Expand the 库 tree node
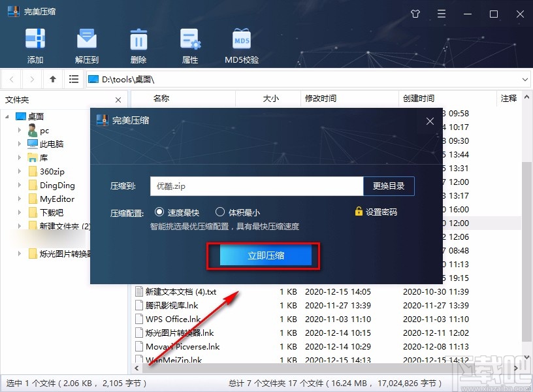Screen dimensions: 533x392 coord(20,157)
